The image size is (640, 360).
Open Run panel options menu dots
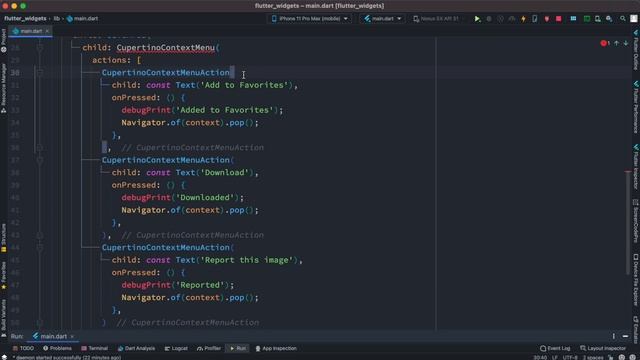[613, 336]
